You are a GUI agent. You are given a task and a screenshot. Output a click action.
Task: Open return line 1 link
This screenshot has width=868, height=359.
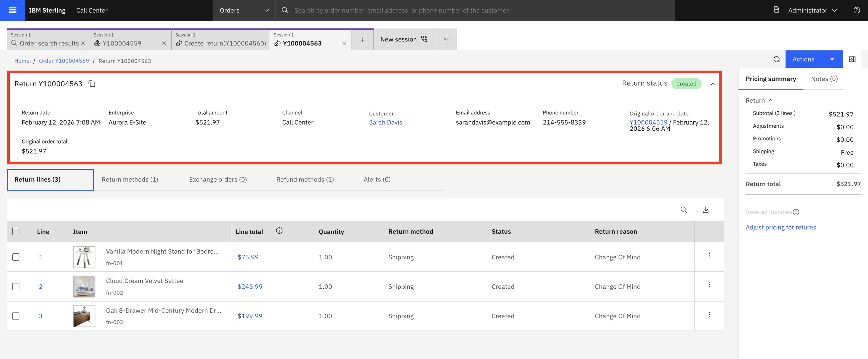(40, 257)
